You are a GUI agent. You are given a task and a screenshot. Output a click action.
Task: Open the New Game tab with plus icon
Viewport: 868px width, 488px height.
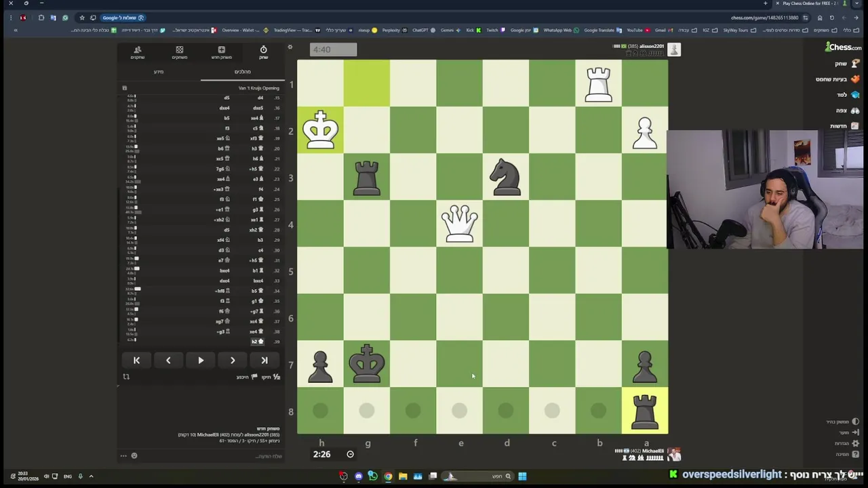coord(221,52)
